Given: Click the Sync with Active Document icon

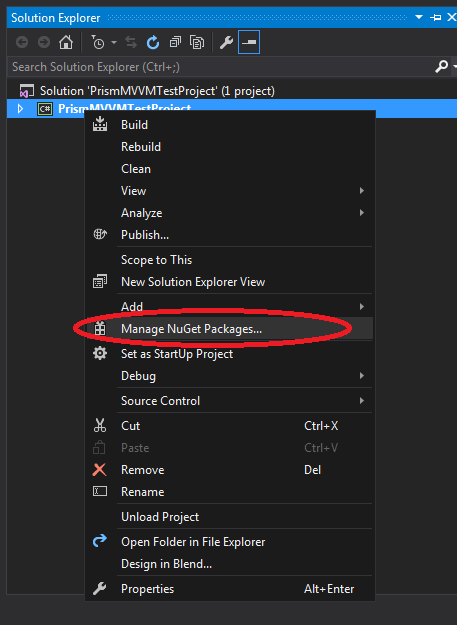Looking at the screenshot, I should [x=131, y=42].
